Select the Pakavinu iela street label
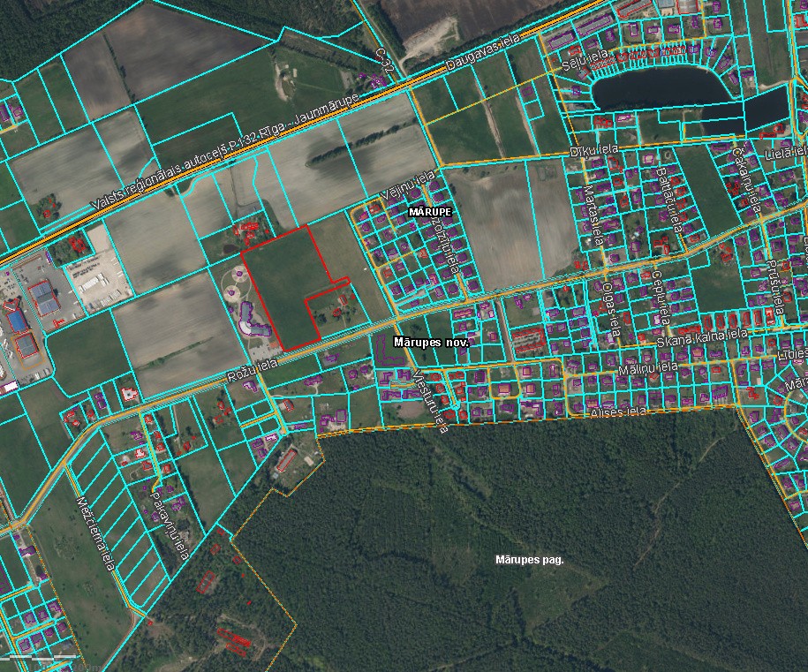This screenshot has width=808, height=672. (x=175, y=532)
